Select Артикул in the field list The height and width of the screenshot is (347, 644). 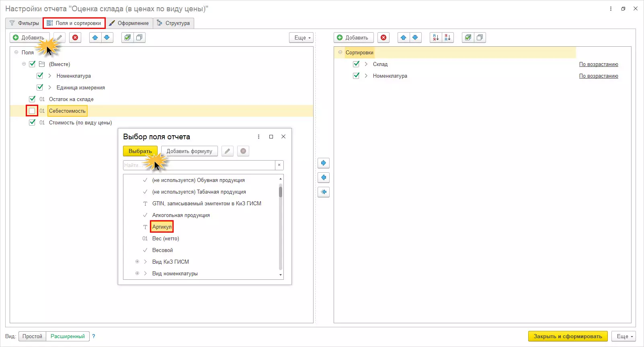point(162,227)
